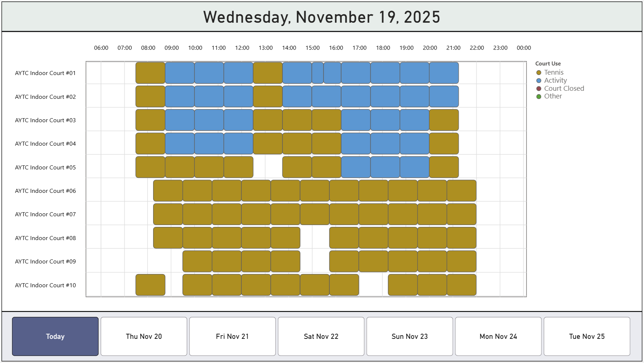Click the Tennis legend color dot
Screen dimensions: 644x363
coord(539,72)
